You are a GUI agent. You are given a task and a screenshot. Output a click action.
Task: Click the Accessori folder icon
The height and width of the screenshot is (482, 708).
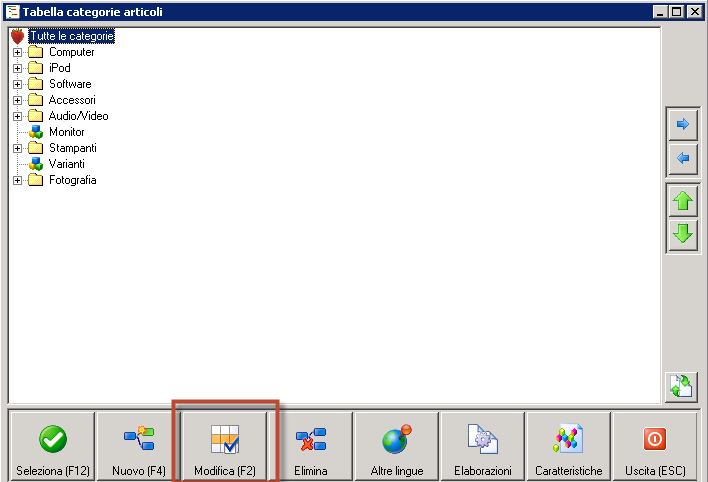pyautogui.click(x=35, y=100)
